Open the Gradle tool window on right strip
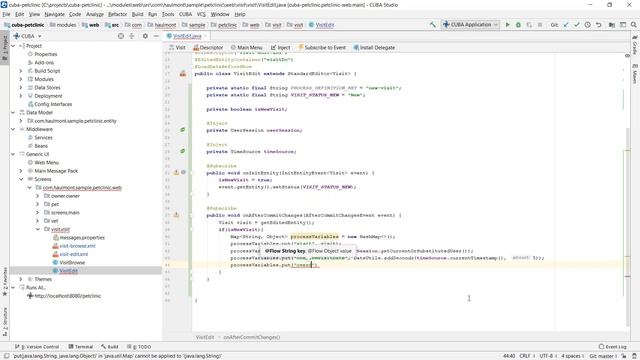The image size is (640, 360). tap(635, 46)
